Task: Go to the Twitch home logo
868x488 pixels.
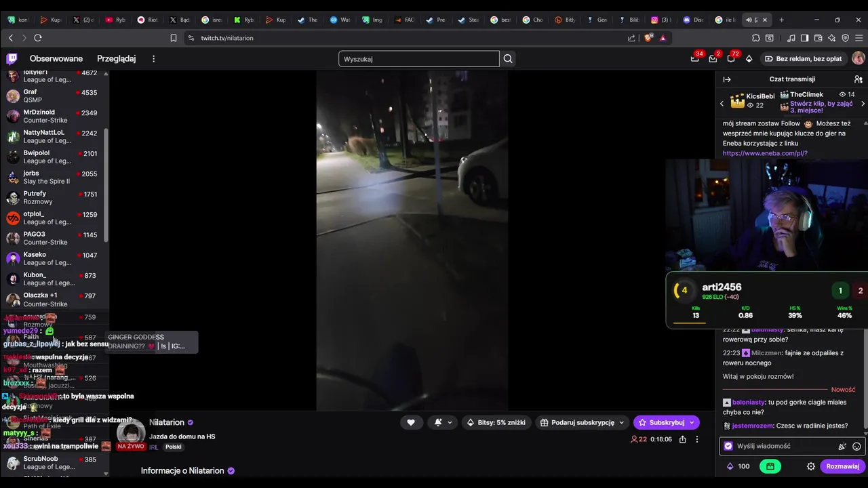Action: [12, 58]
